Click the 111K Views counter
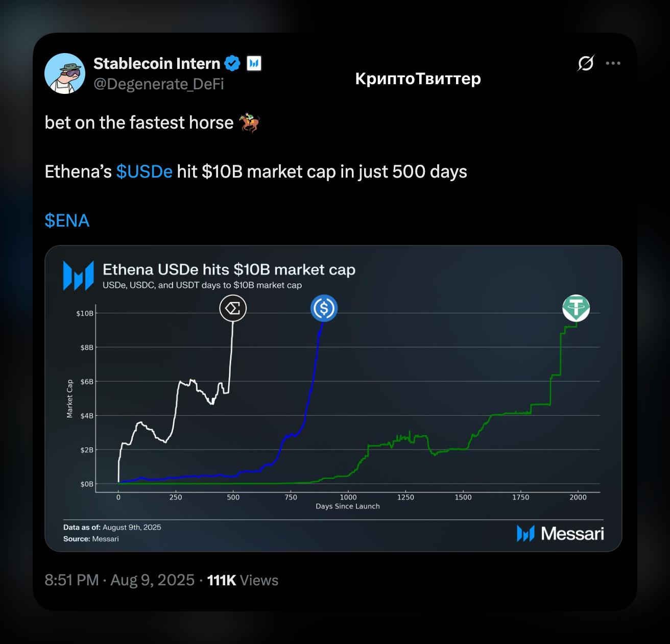This screenshot has width=670, height=644. click(x=243, y=580)
